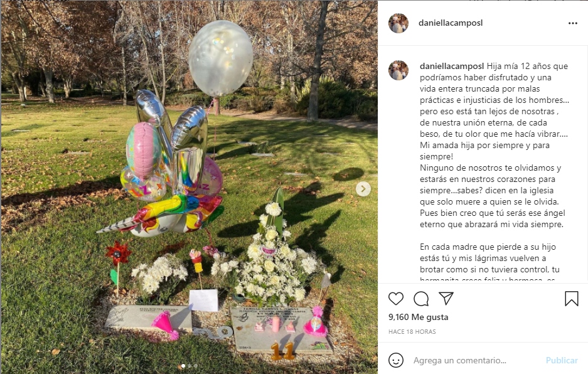This screenshot has width=588, height=374.
Task: Click the Publicar button
Action: point(562,360)
